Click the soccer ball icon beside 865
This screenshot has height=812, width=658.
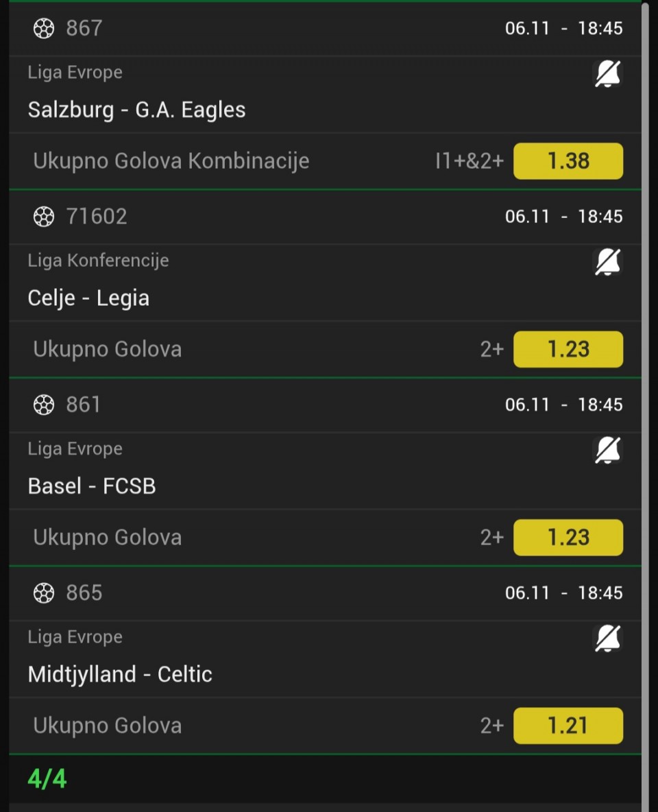[44, 593]
